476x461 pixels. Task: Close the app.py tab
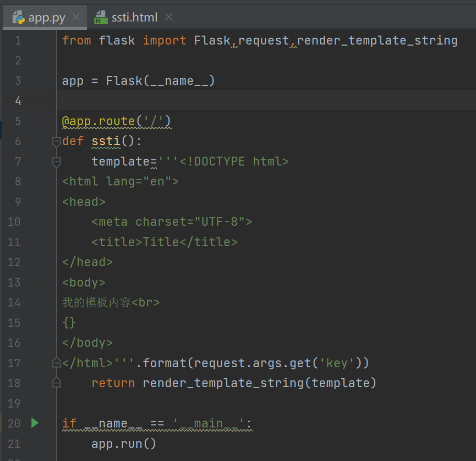pos(76,17)
